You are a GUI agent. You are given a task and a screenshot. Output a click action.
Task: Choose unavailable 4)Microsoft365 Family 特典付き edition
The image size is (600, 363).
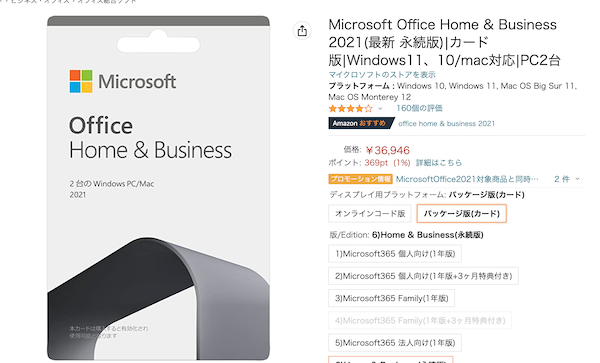coord(420,321)
